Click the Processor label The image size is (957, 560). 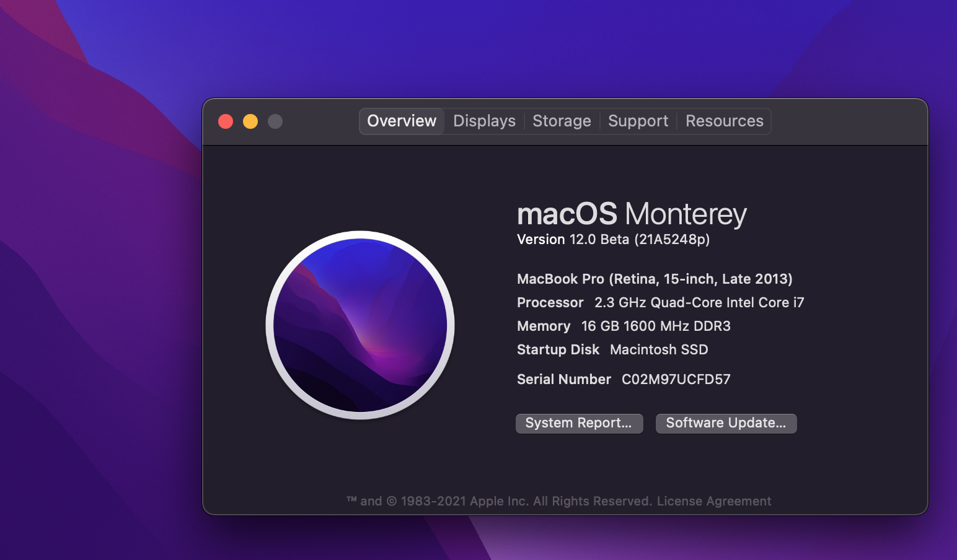click(550, 302)
